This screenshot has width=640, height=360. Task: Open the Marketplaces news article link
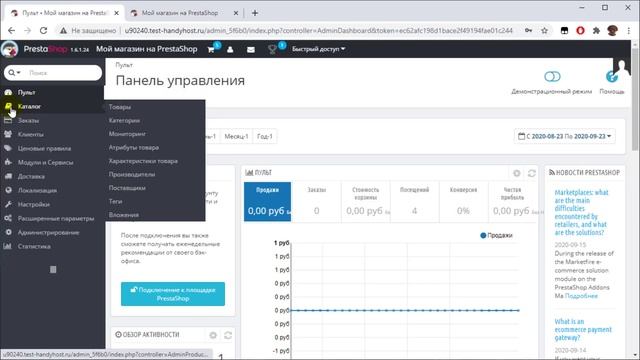point(581,212)
